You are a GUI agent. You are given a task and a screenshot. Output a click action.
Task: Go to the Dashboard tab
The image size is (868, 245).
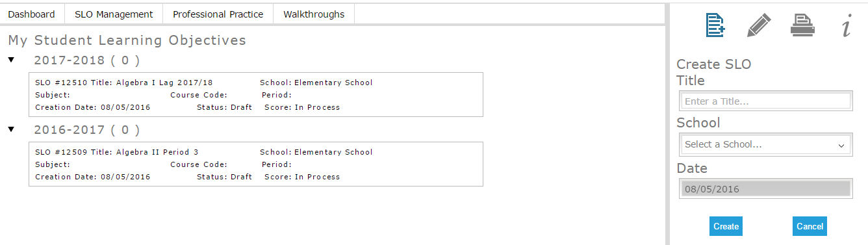coord(31,14)
